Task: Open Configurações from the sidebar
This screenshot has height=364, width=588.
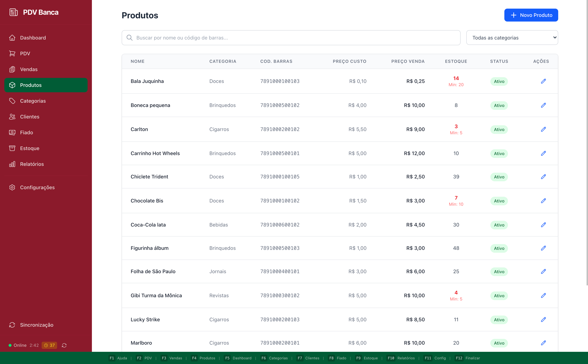Action: tap(37, 187)
